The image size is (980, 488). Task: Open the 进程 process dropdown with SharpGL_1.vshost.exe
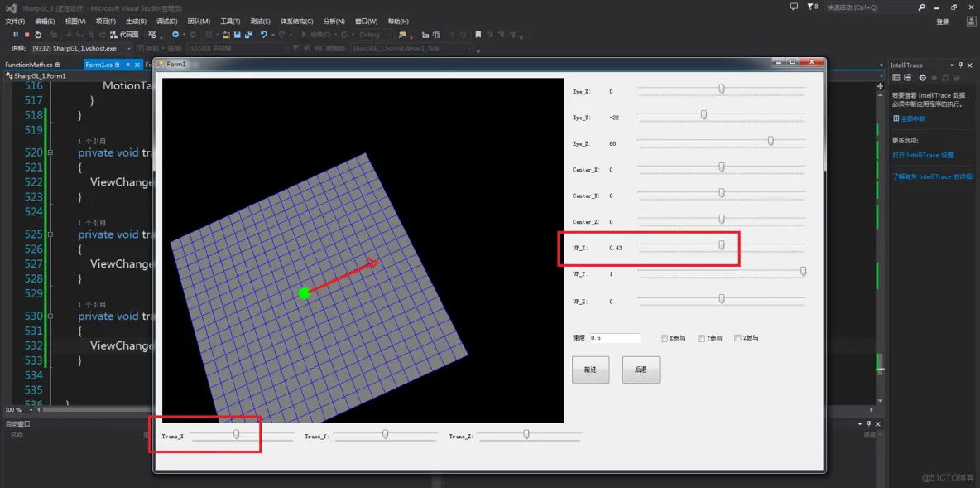click(x=81, y=48)
